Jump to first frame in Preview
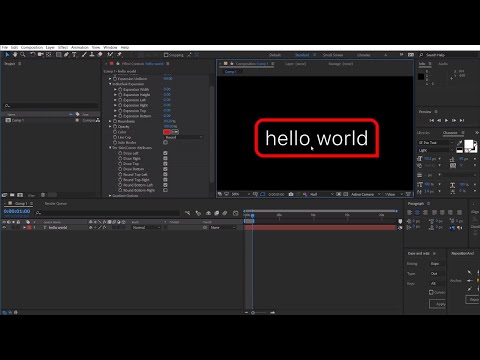Image resolution: width=480 pixels, height=360 pixels. 432,120
